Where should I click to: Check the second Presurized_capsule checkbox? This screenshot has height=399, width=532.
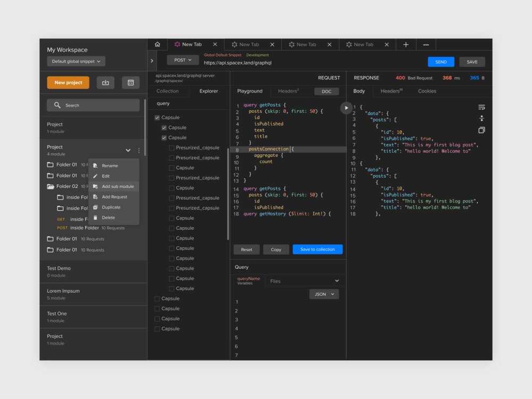click(172, 158)
